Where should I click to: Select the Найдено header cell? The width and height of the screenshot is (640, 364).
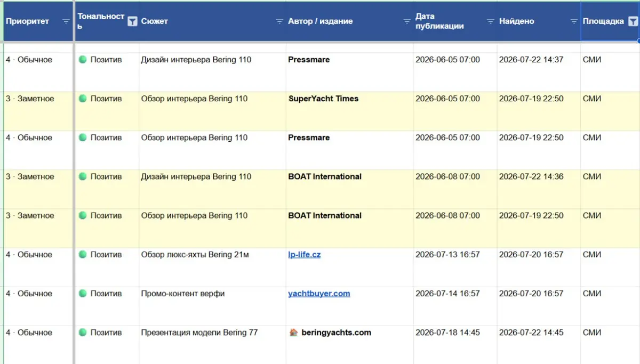539,21
